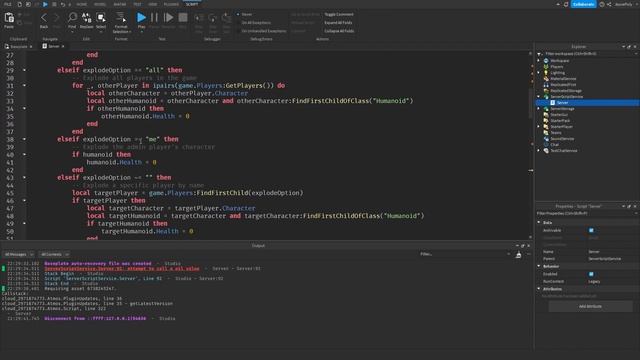Click the Server script icon in Explorer
The width and height of the screenshot is (640, 360).
pos(553,102)
